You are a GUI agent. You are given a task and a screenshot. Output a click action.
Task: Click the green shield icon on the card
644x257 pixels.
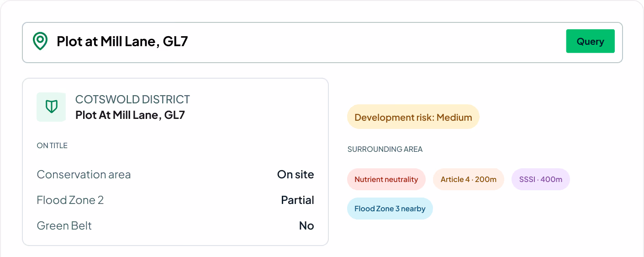click(x=51, y=107)
